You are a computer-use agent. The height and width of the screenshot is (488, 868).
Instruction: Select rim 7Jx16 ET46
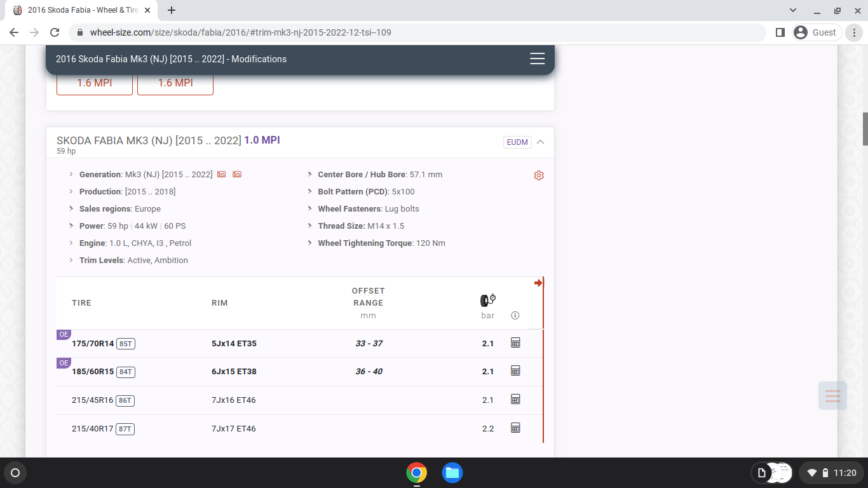[x=234, y=400]
